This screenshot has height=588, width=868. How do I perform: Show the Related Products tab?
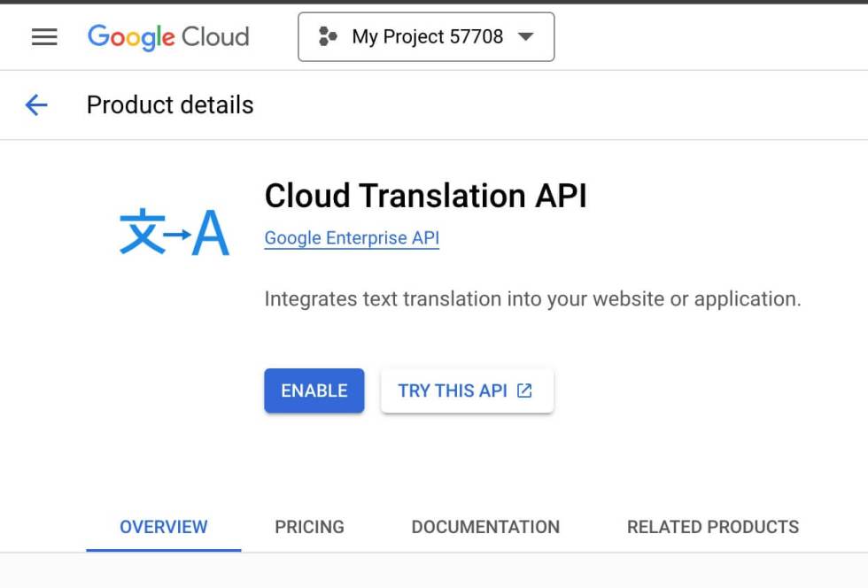[713, 527]
